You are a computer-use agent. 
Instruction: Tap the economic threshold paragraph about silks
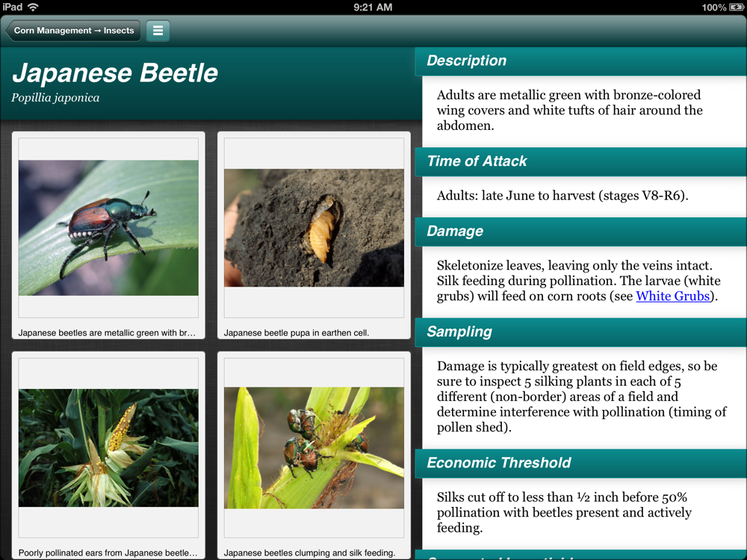pyautogui.click(x=564, y=512)
